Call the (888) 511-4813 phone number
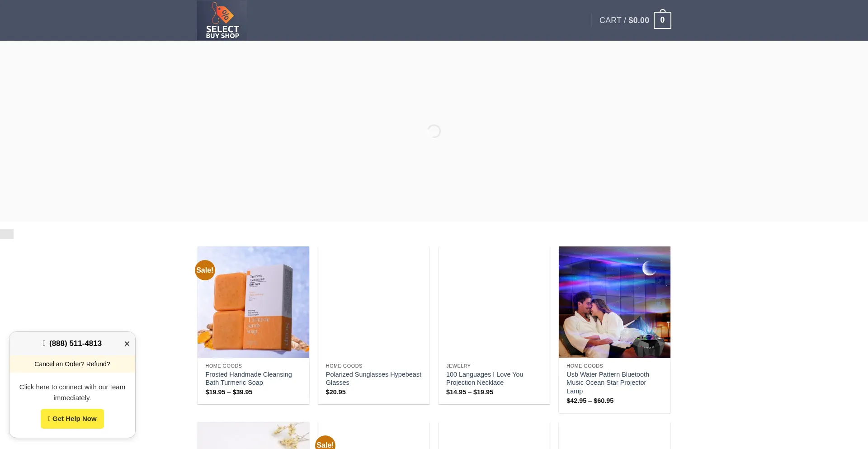868x449 pixels. click(75, 344)
